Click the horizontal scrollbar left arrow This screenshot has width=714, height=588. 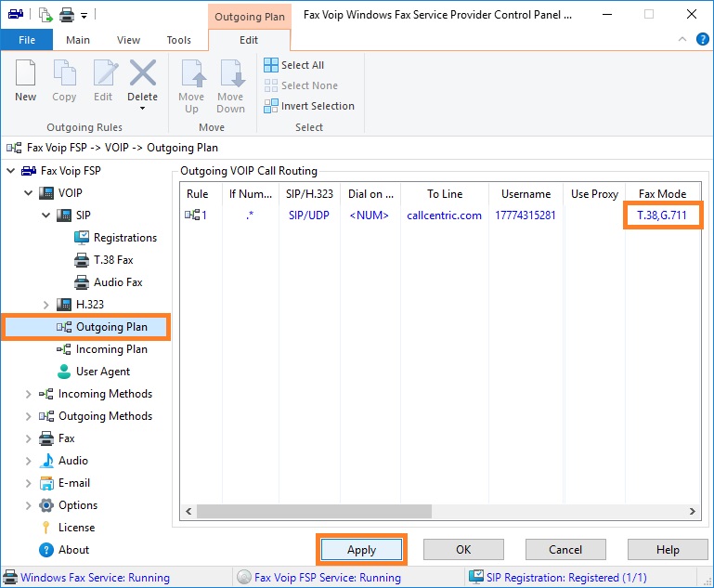click(x=188, y=511)
